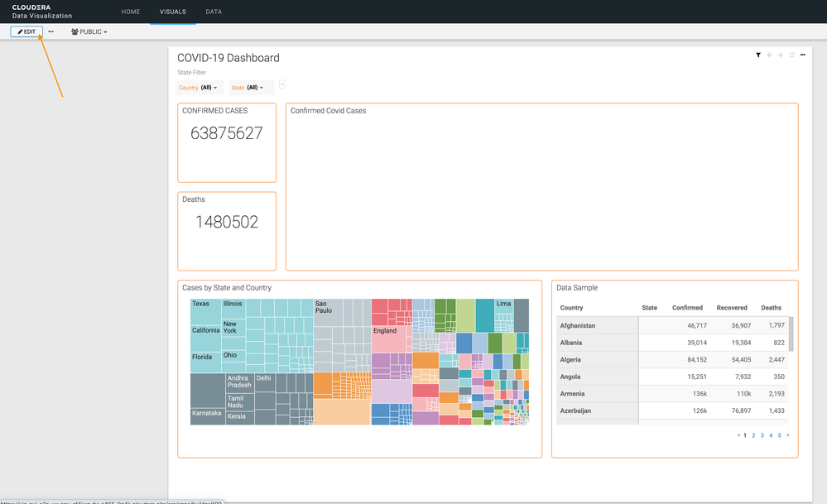The image size is (827, 504).
Task: Click the next page arrow in Data Sample
Action: (788, 434)
